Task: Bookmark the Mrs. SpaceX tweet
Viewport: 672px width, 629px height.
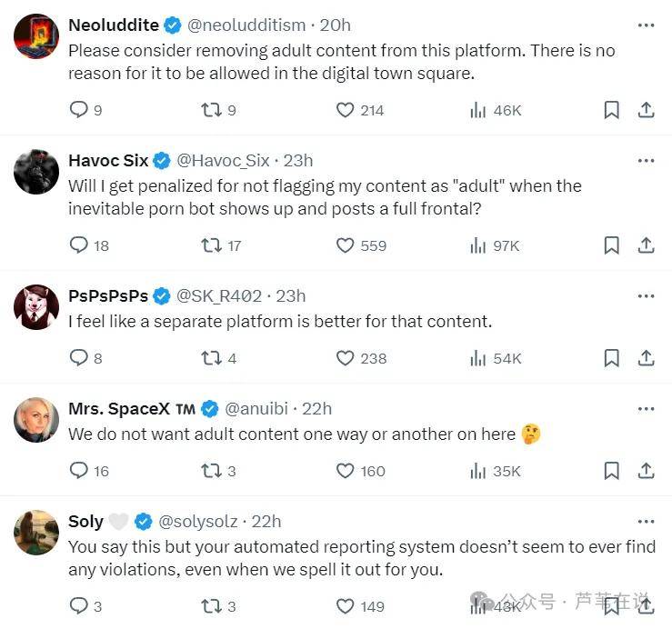Action: pyautogui.click(x=612, y=471)
